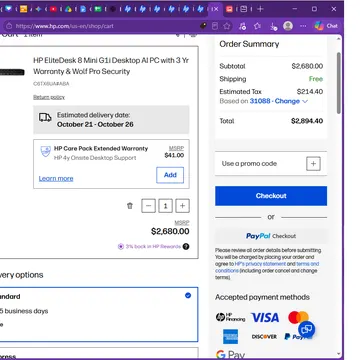
Task: Open the Downloads toolbar icon
Action: (273, 26)
